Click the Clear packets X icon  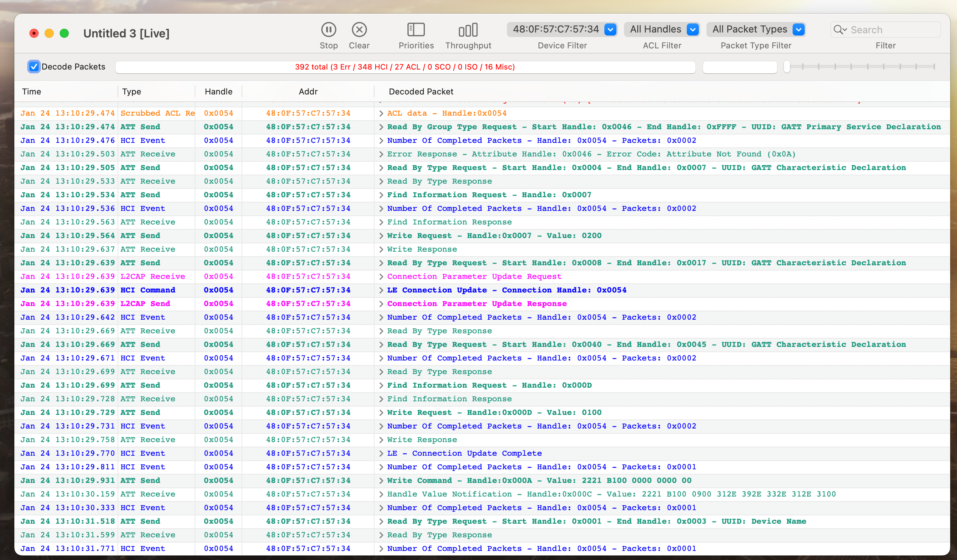[359, 29]
